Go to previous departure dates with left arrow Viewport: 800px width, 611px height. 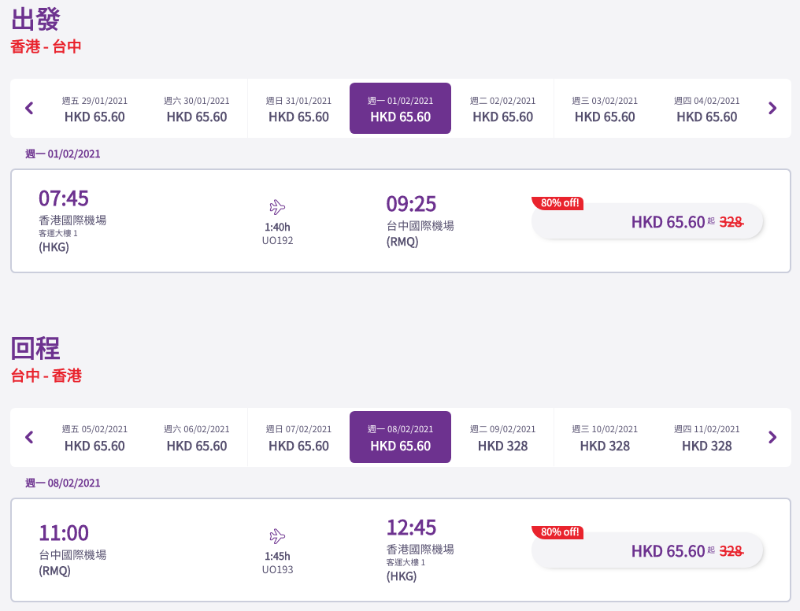[29, 108]
